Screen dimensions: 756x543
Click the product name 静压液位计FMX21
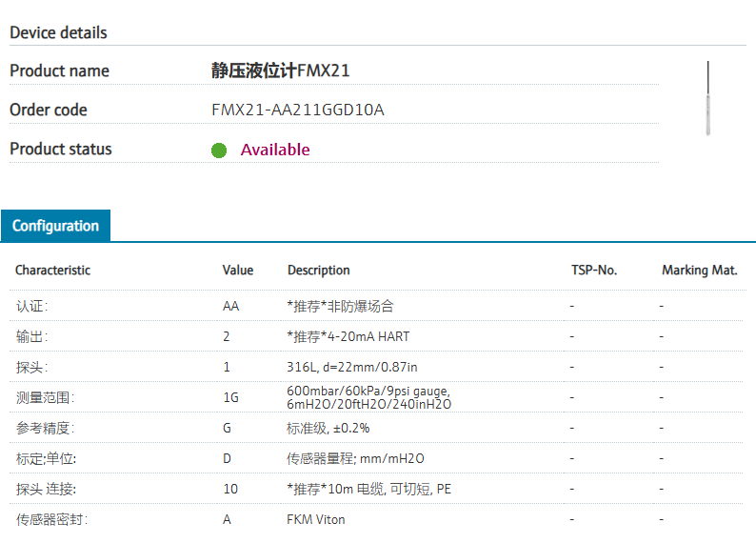coord(280,70)
